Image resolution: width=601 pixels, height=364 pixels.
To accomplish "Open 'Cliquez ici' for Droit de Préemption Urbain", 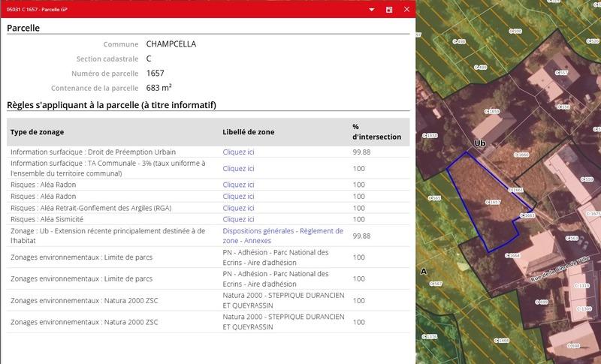I will pos(238,152).
